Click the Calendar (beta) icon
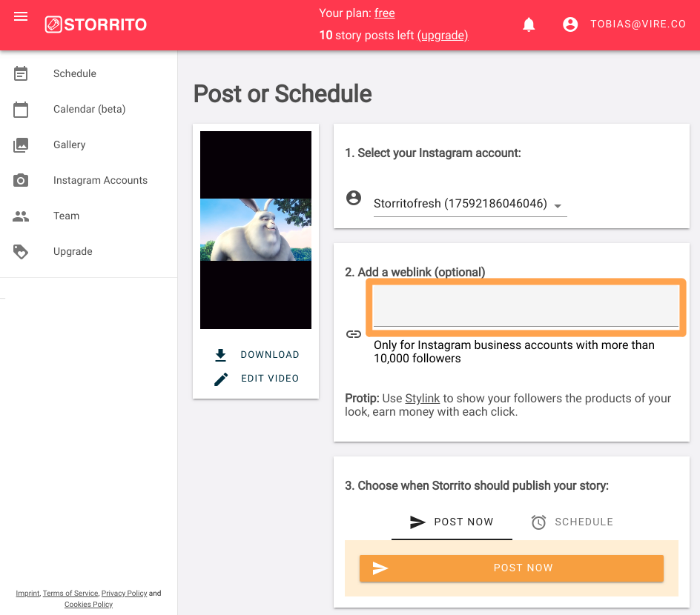Image resolution: width=700 pixels, height=615 pixels. [21, 109]
